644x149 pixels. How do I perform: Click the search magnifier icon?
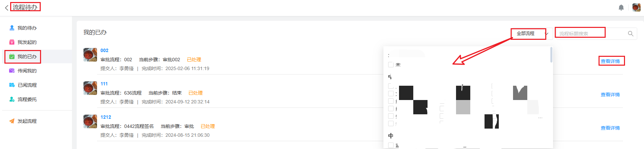(x=630, y=34)
